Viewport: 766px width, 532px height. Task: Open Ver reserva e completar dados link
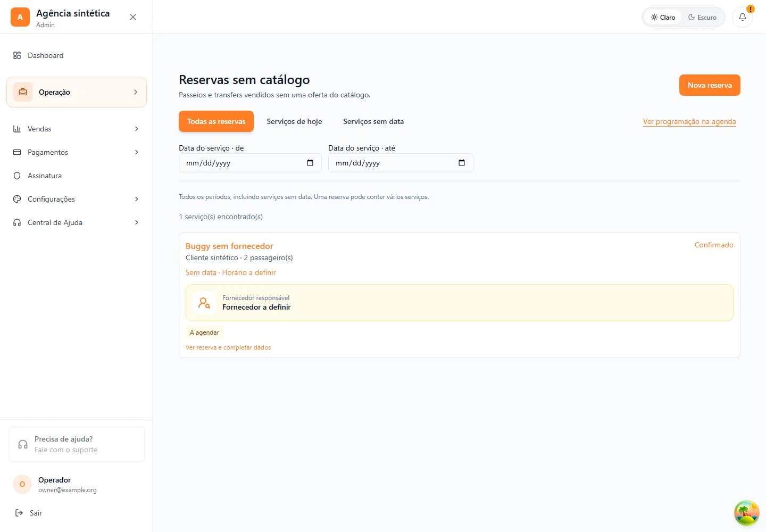pyautogui.click(x=228, y=347)
